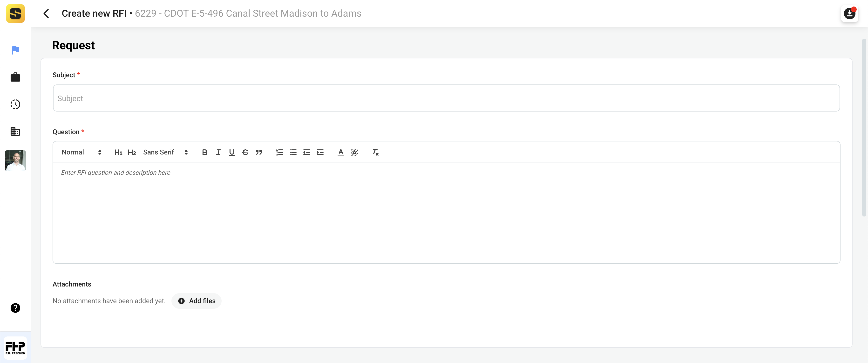Click the Add files button
The image size is (868, 363).
coord(197,300)
